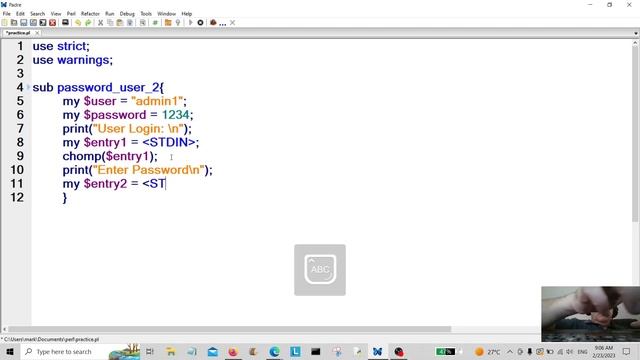640x360 pixels.
Task: Open the Refactor menu
Action: (x=90, y=13)
